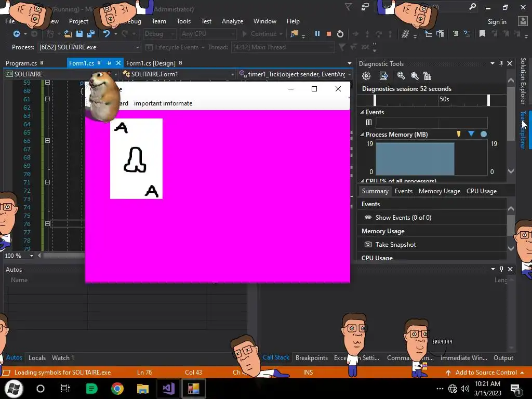Collapse code block at line 61
Screen dimensions: 532x399
47,99
